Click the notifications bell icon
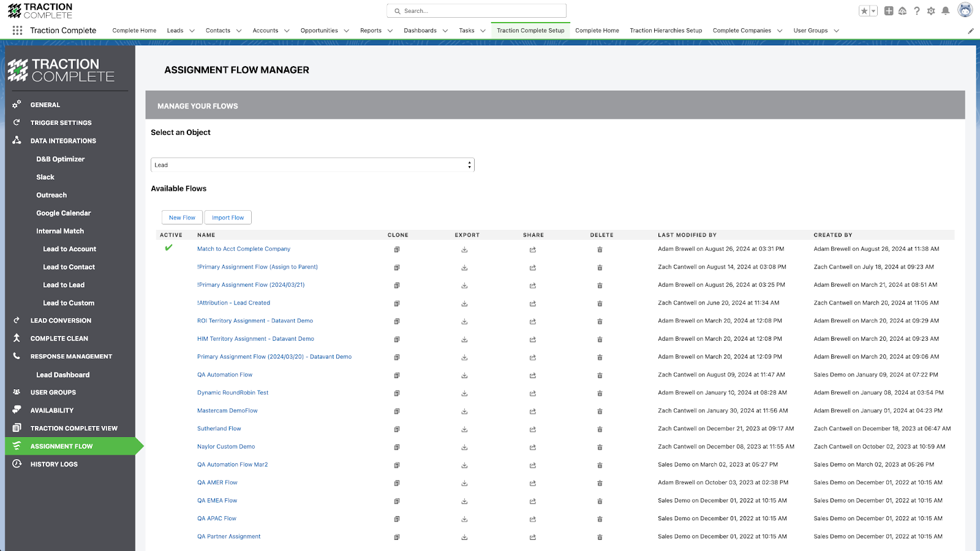This screenshot has height=551, width=980. pos(945,11)
